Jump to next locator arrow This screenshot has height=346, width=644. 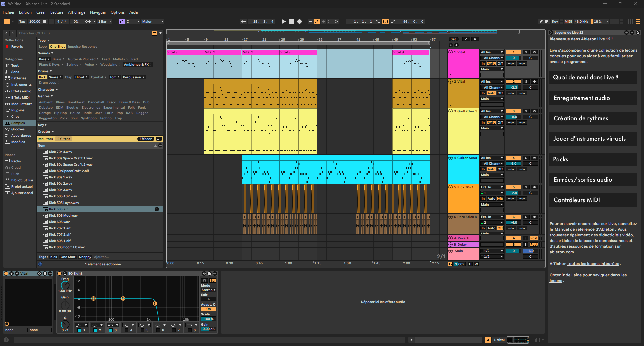point(456,45)
